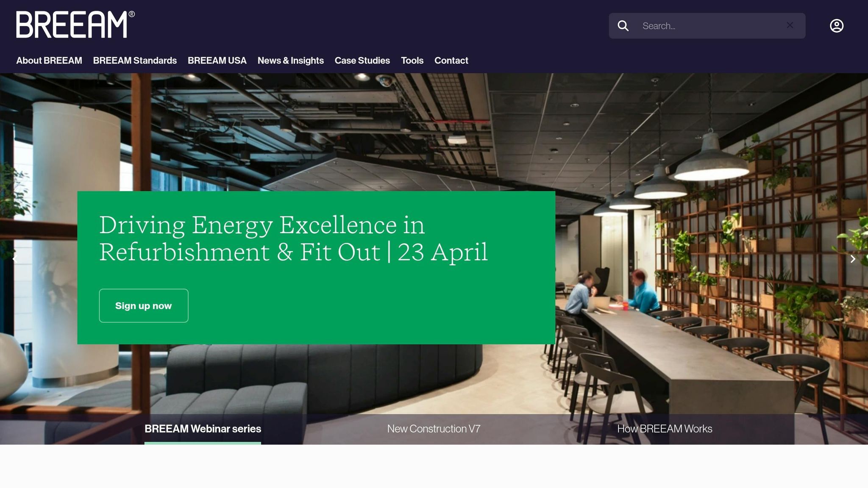
Task: Open the BREEAM USA menu item
Action: click(x=217, y=61)
